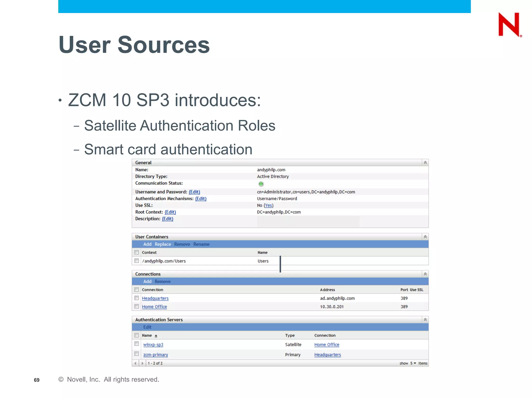Click the Port column header
Viewport: 532px width, 399px height.
(x=404, y=290)
